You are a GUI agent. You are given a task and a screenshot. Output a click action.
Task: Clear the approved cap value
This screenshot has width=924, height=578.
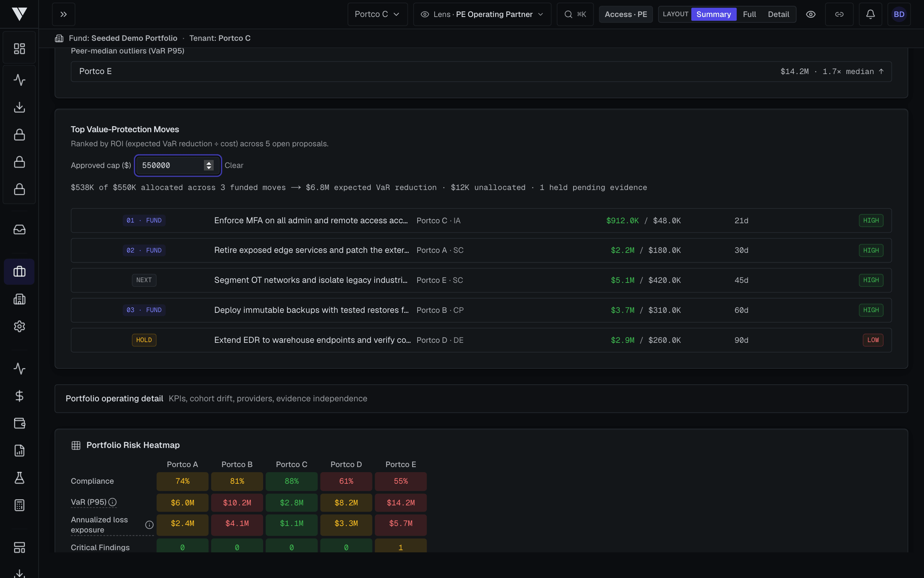[234, 165]
